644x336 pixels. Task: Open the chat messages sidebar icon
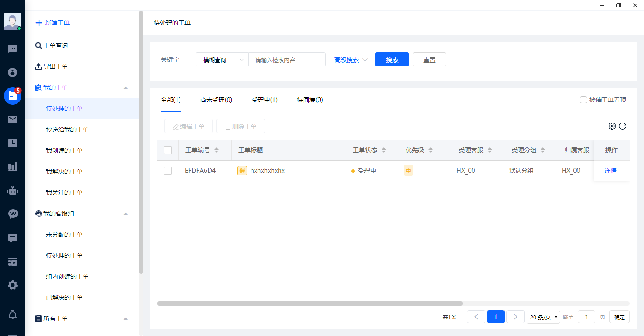tap(13, 49)
